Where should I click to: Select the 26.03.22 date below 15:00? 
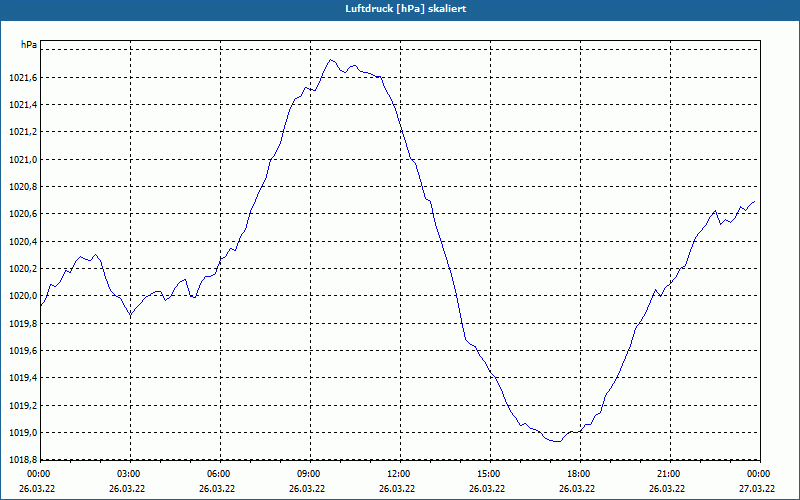point(487,489)
